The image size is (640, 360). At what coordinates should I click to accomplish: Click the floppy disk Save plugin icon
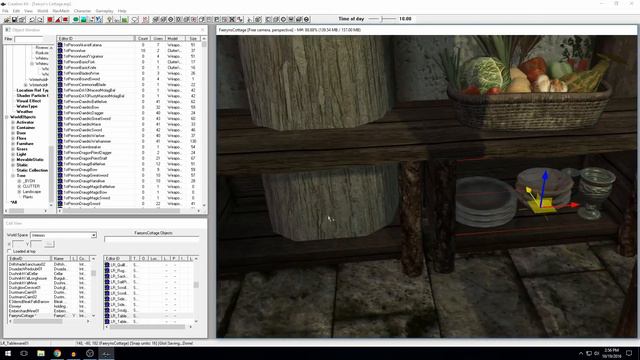pyautogui.click(x=14, y=19)
